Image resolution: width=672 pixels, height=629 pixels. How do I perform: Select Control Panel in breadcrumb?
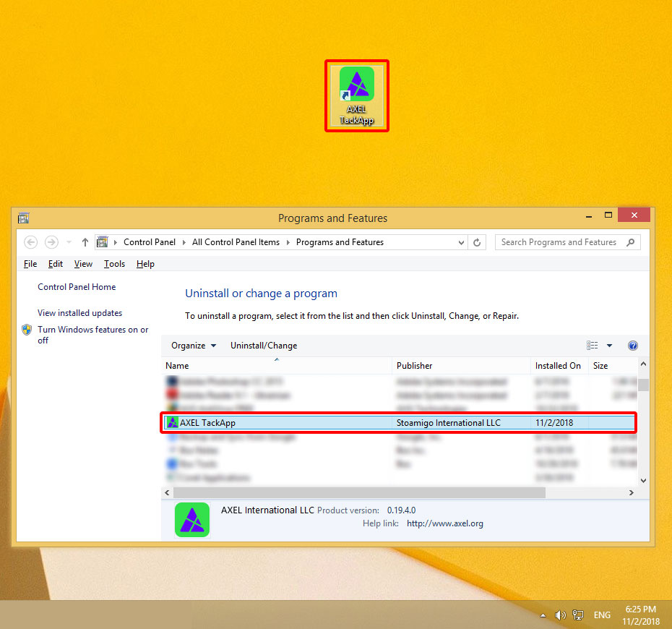pyautogui.click(x=150, y=242)
